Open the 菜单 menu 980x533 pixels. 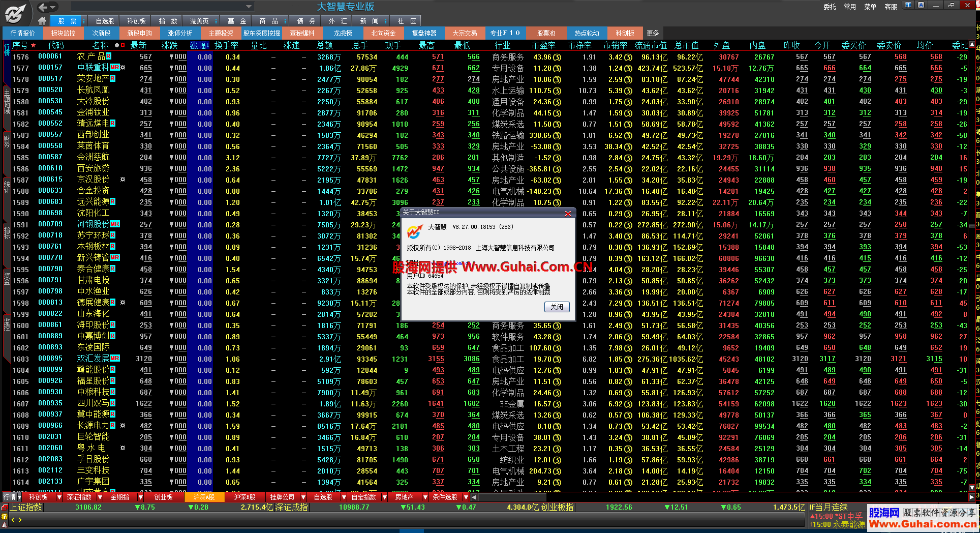870,7
